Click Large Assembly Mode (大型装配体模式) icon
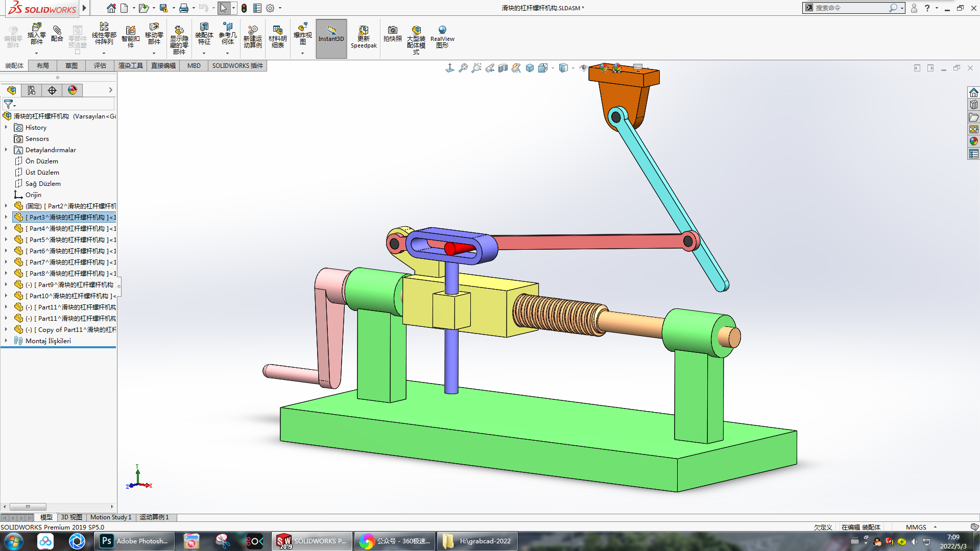The height and width of the screenshot is (551, 980). 416,40
